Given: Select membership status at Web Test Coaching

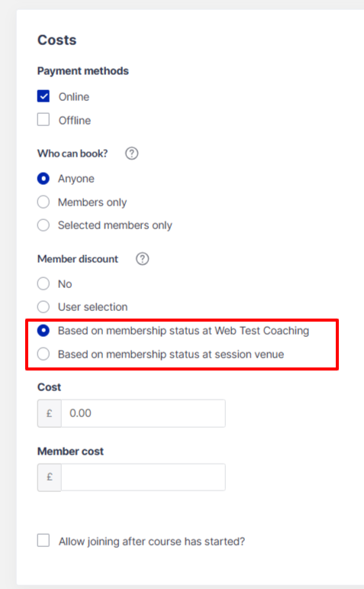Looking at the screenshot, I should 43,331.
